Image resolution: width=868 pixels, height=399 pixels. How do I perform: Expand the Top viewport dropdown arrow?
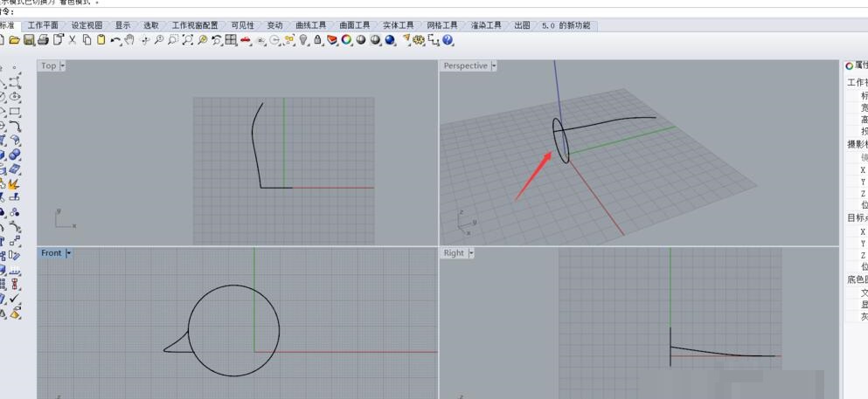coord(62,65)
